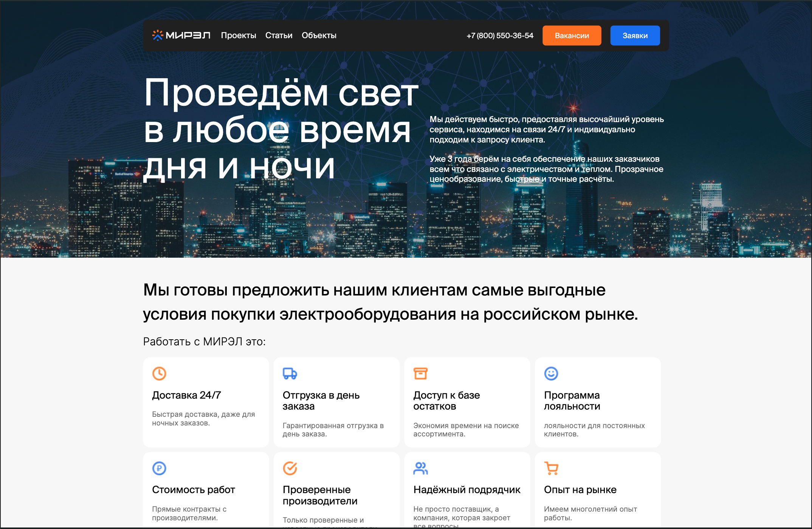Select the Проверенные производители card title
Viewport: 812px width, 529px height.
pyautogui.click(x=320, y=495)
